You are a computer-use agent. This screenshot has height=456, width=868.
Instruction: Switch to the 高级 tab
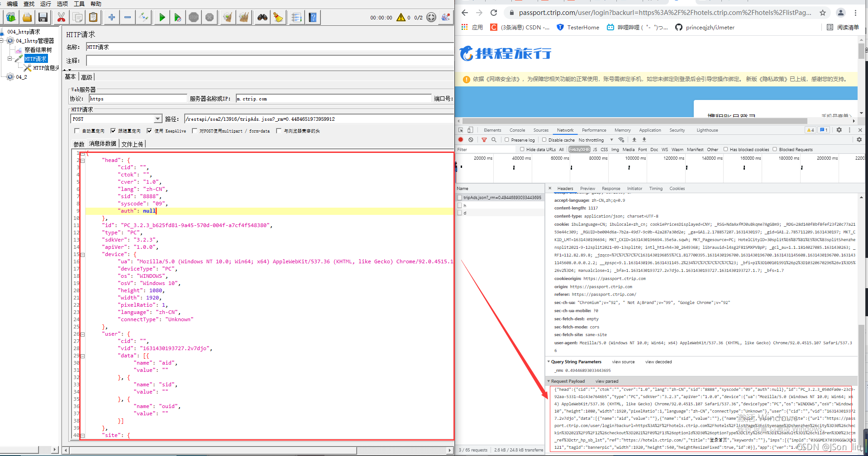pyautogui.click(x=87, y=77)
